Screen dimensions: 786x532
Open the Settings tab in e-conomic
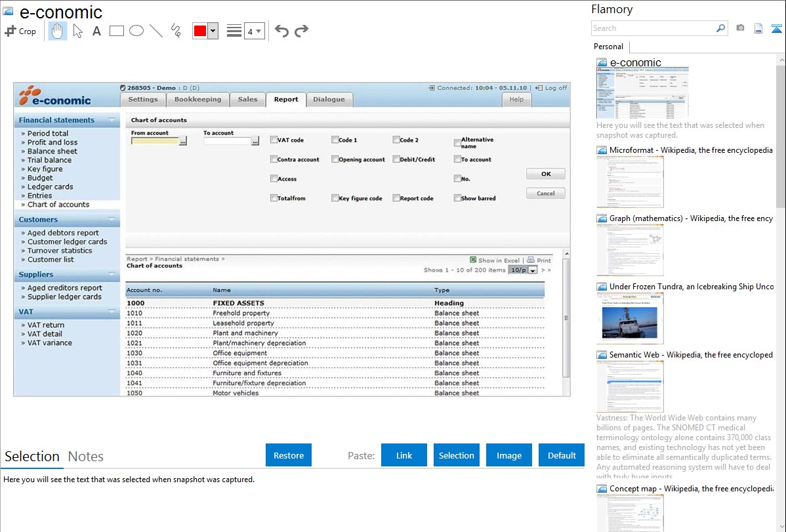click(143, 99)
